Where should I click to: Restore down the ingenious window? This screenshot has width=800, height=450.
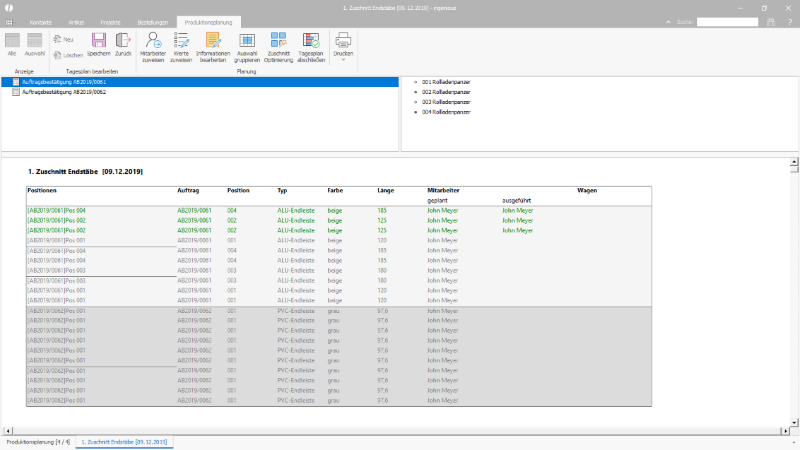764,8
